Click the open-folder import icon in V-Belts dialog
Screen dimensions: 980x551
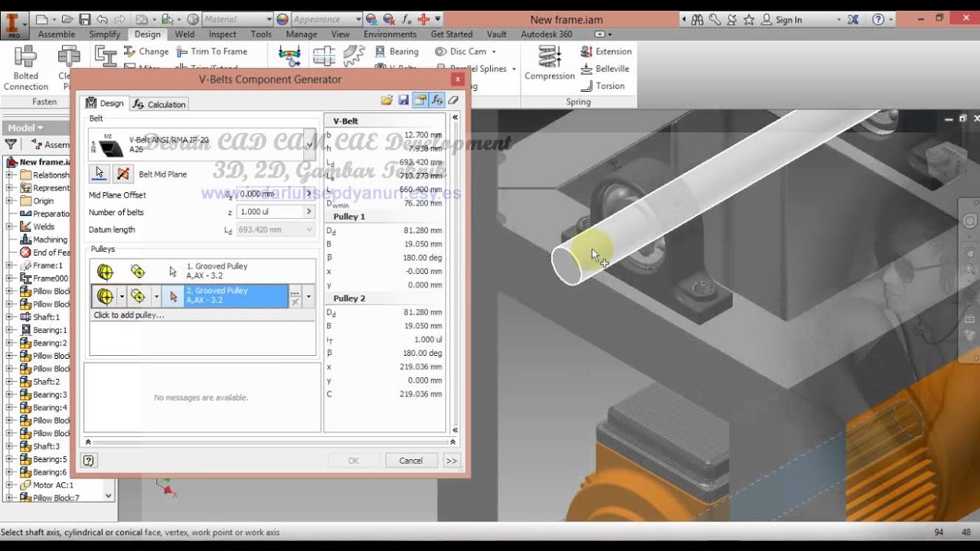click(387, 100)
